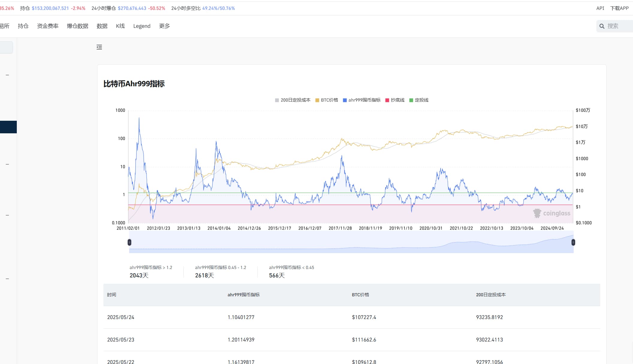Select the K线 menu item
This screenshot has width=633, height=364.
coord(120,26)
